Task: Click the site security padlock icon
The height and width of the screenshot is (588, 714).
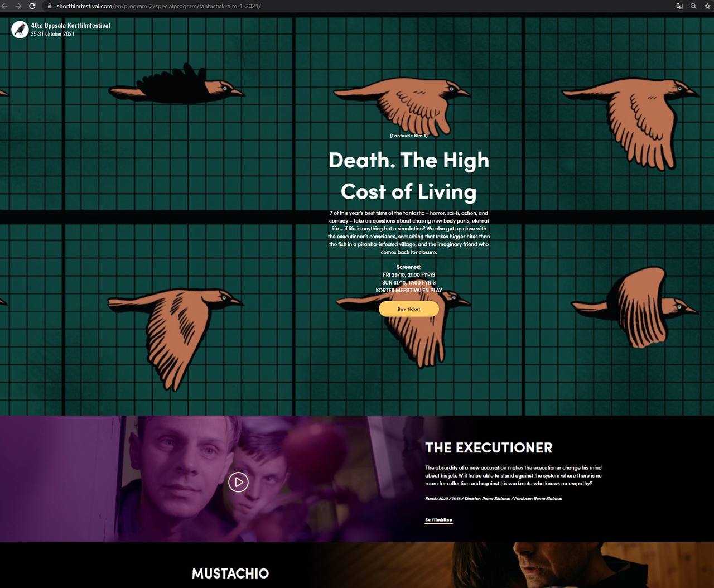Action: (49, 6)
